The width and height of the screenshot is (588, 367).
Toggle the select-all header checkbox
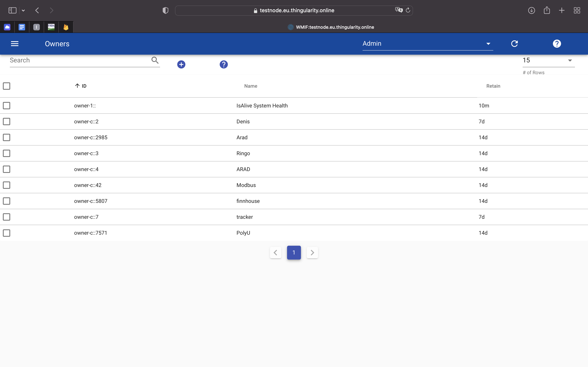[x=7, y=86]
